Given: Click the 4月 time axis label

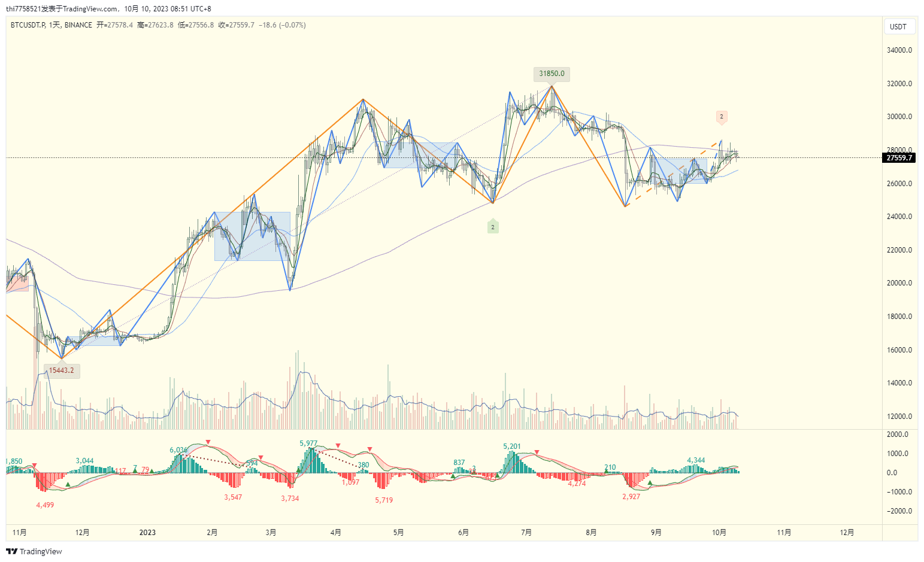Looking at the screenshot, I should point(335,533).
